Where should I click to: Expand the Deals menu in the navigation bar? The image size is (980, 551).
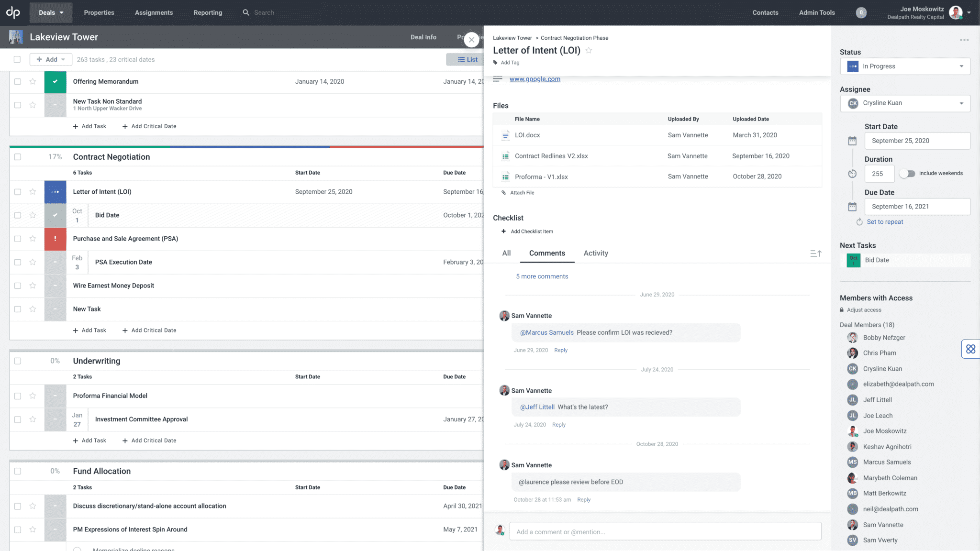point(50,12)
